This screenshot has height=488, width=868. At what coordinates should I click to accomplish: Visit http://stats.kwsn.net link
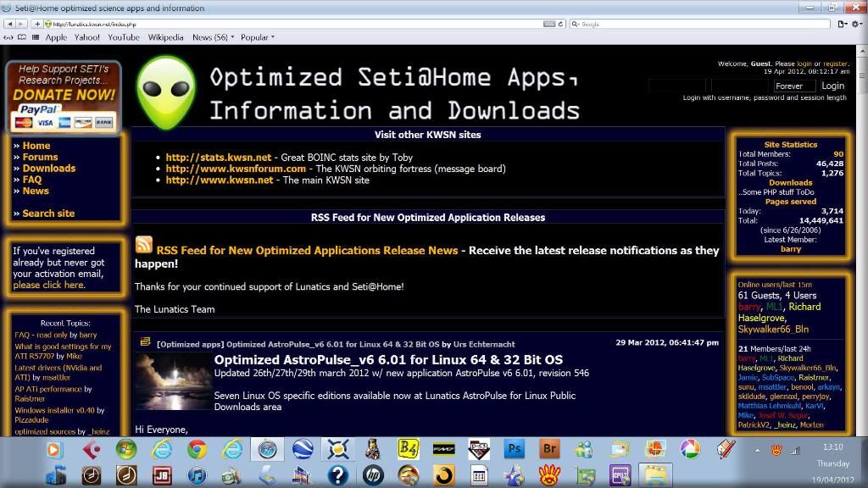pyautogui.click(x=219, y=157)
